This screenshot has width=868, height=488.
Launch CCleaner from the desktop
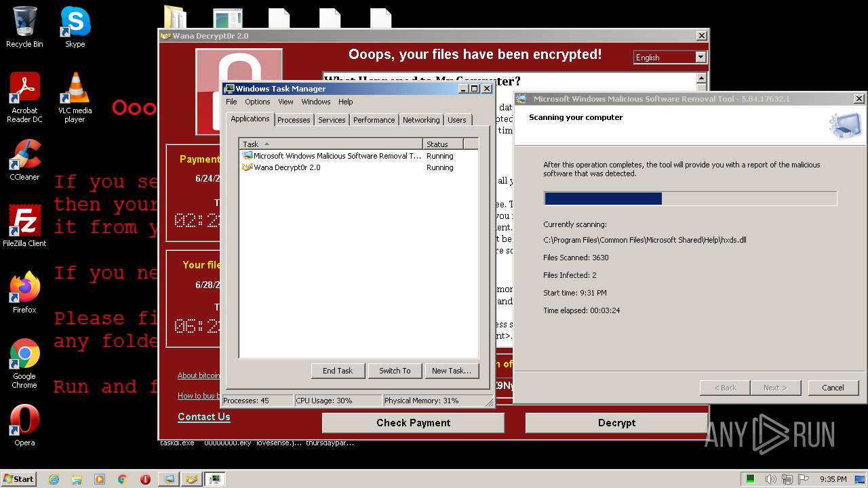[x=24, y=160]
